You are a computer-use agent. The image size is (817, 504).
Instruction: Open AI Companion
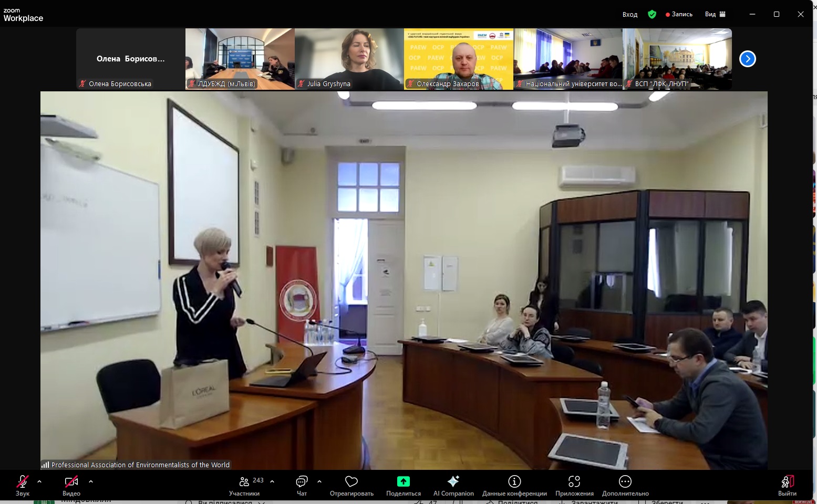(x=453, y=485)
